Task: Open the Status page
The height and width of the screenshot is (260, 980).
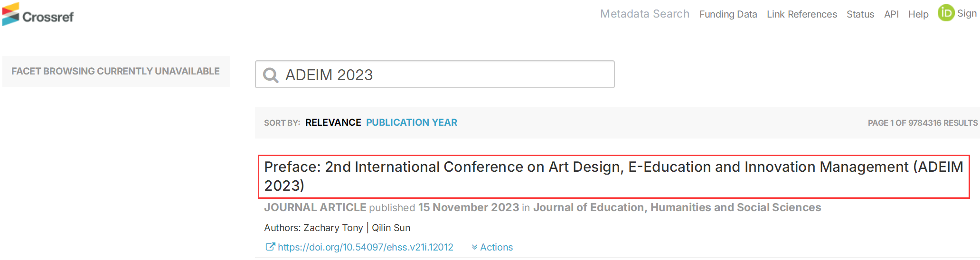Action: [860, 14]
